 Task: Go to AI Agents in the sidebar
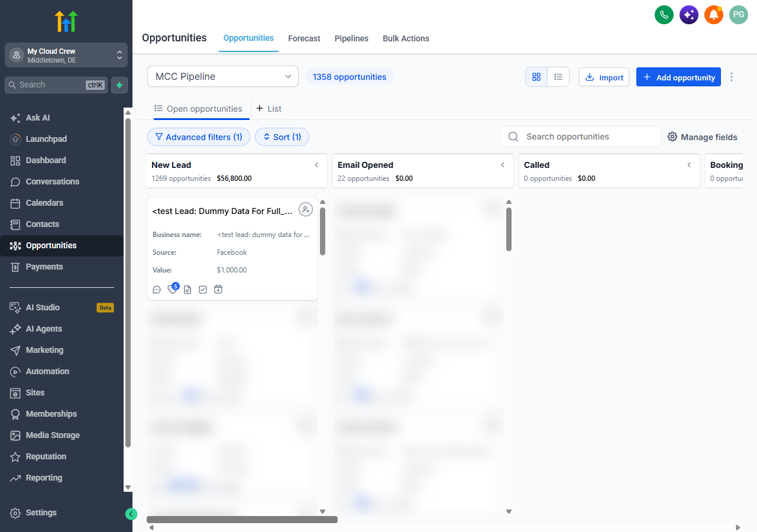(x=62, y=329)
